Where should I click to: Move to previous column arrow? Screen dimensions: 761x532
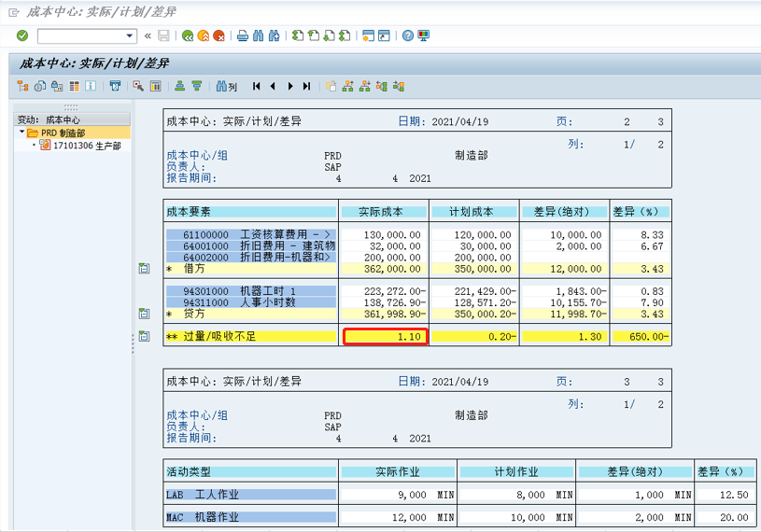(273, 86)
